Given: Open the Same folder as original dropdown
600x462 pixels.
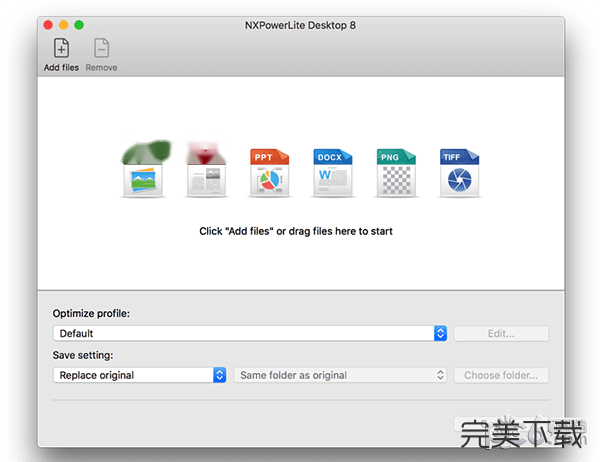Looking at the screenshot, I should 340,375.
